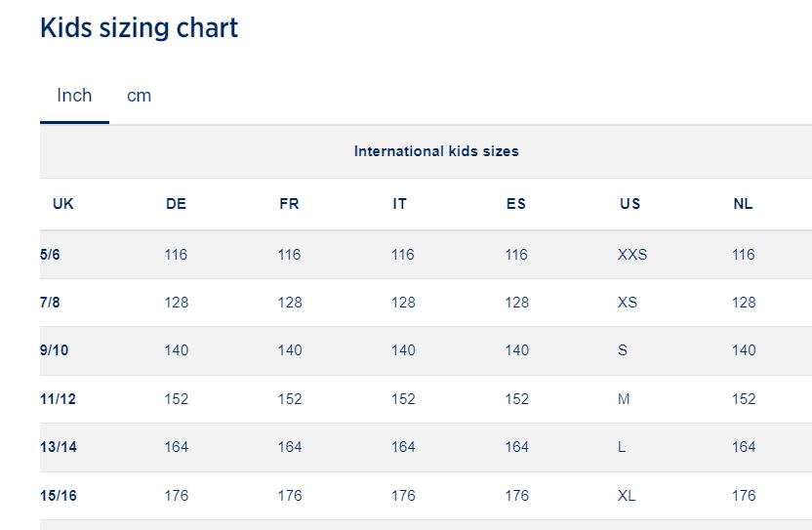Click the Kids sizing chart heading
The width and height of the screenshot is (812, 530).
139,28
